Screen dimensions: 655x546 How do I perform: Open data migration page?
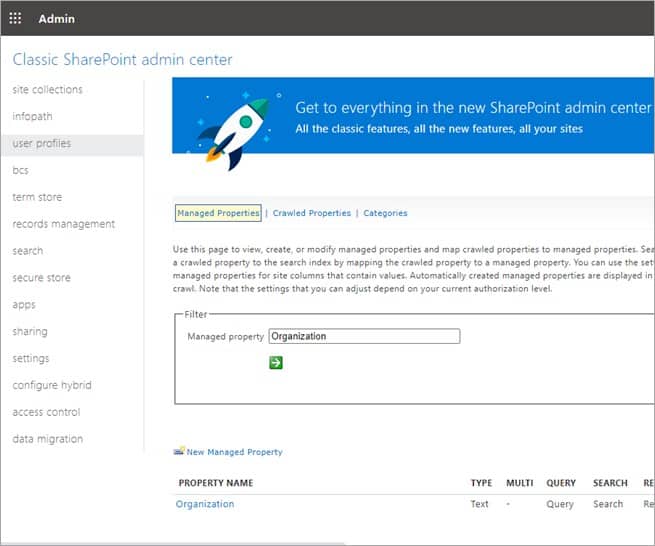[x=48, y=439]
